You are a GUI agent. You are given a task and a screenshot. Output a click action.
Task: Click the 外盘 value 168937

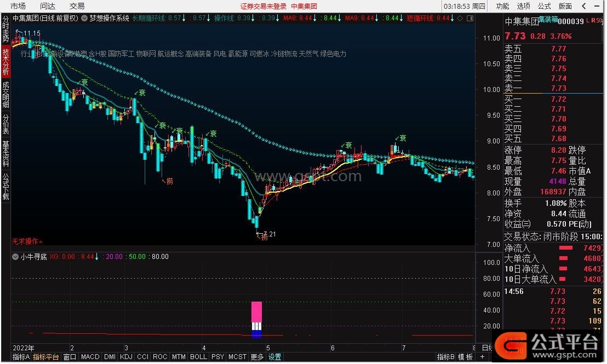point(553,192)
